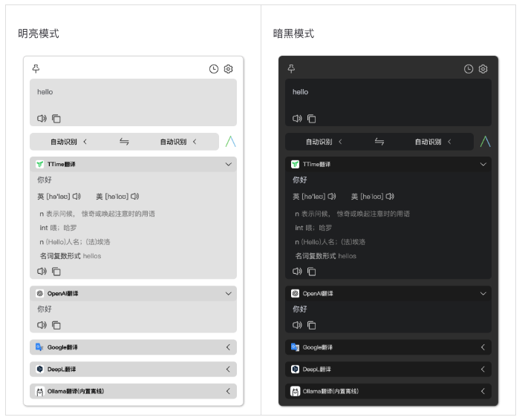Play TTime translation result audio in light mode
The width and height of the screenshot is (525, 420).
(x=42, y=271)
